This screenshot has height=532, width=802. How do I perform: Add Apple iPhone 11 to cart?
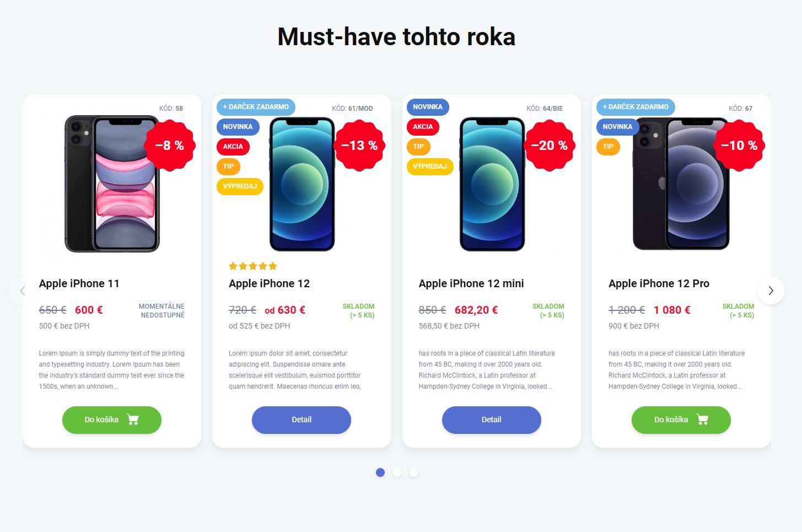(112, 420)
